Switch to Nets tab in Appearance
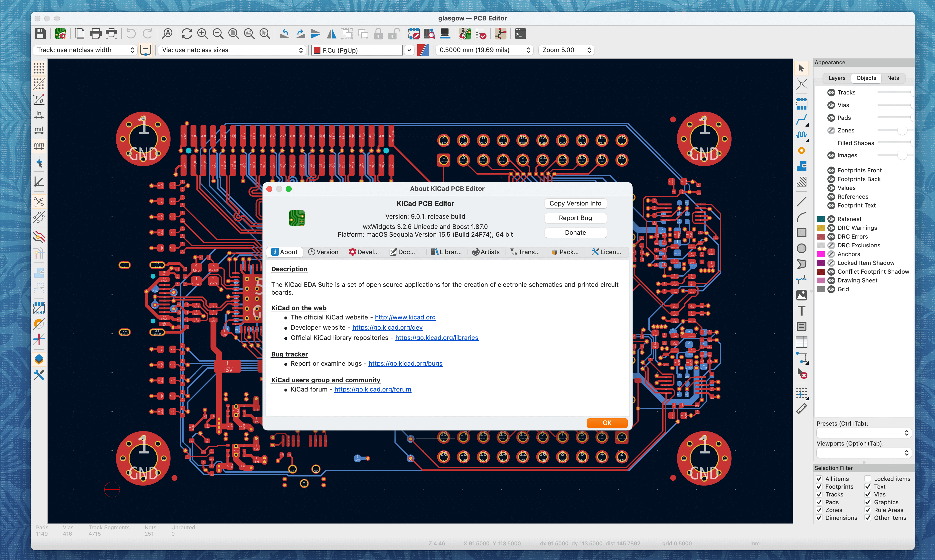Screen dimensions: 935x560 pos(893,78)
